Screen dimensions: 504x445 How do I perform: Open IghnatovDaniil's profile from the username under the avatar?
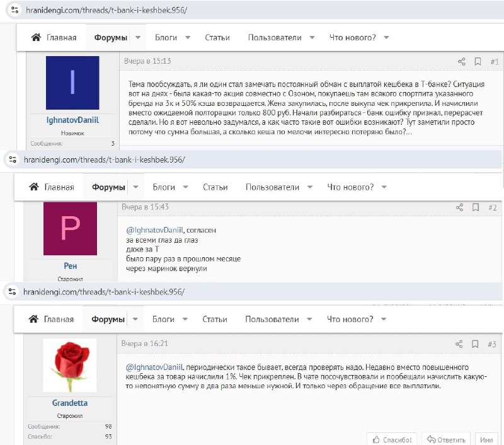(72, 120)
